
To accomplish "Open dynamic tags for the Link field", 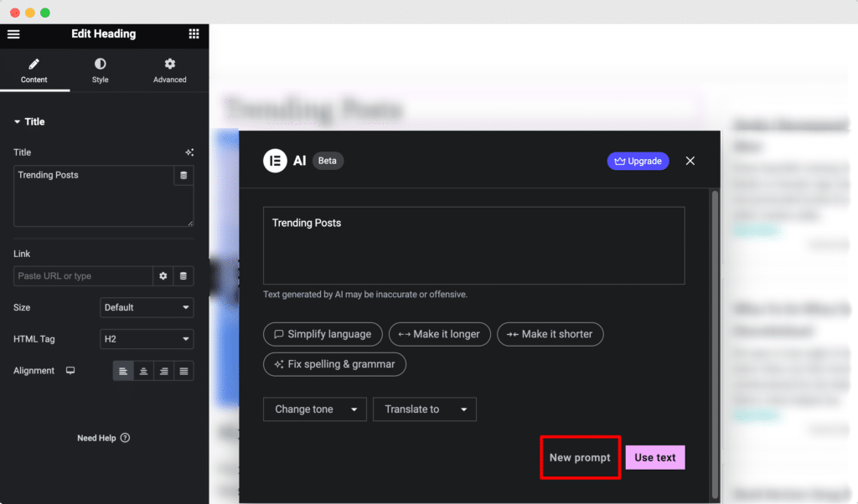I will point(185,275).
